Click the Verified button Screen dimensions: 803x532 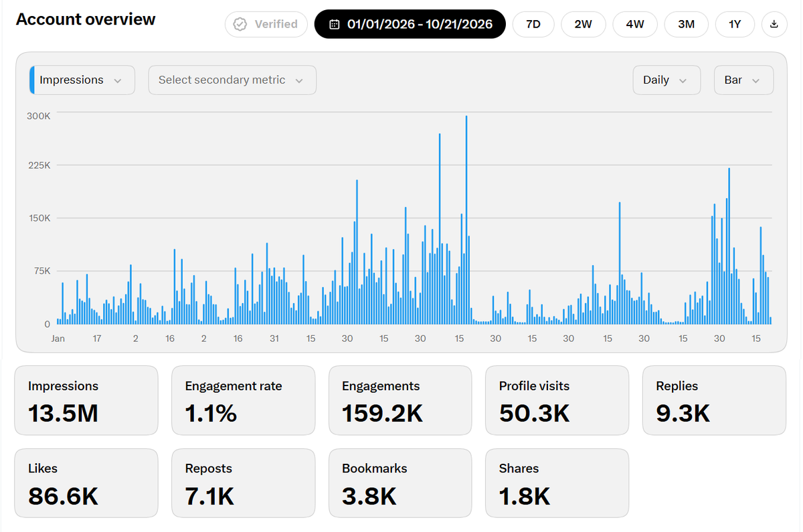point(266,24)
